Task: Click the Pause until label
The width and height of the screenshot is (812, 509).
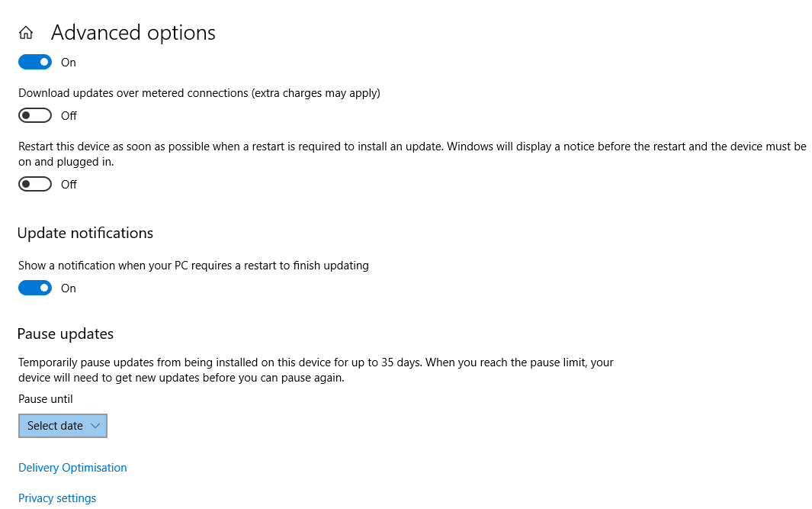Action: coord(46,399)
